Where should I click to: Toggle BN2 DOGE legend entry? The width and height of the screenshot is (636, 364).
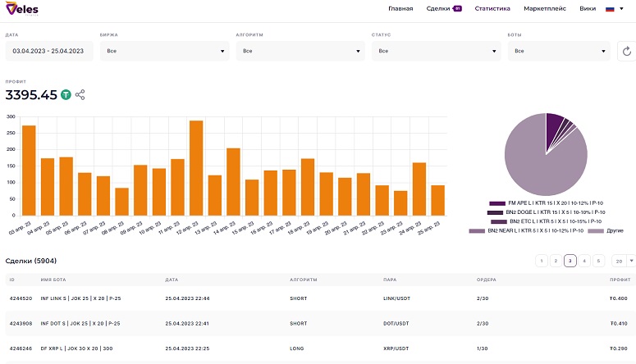point(546,212)
